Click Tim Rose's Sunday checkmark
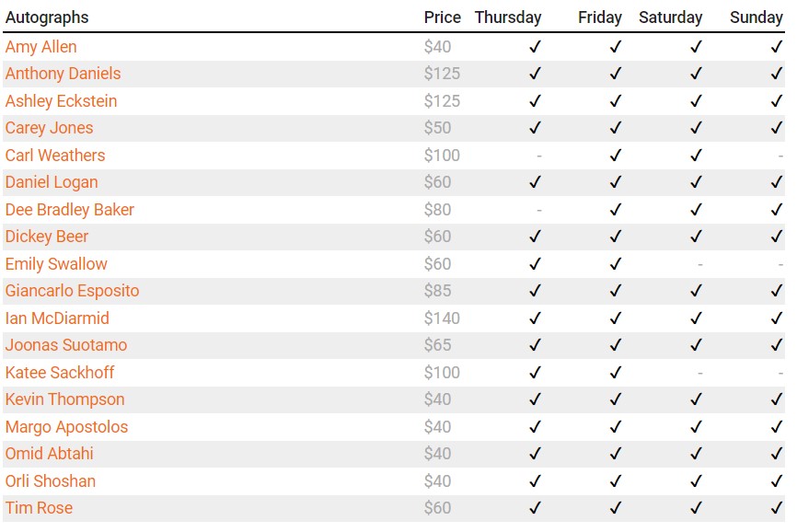 point(778,508)
